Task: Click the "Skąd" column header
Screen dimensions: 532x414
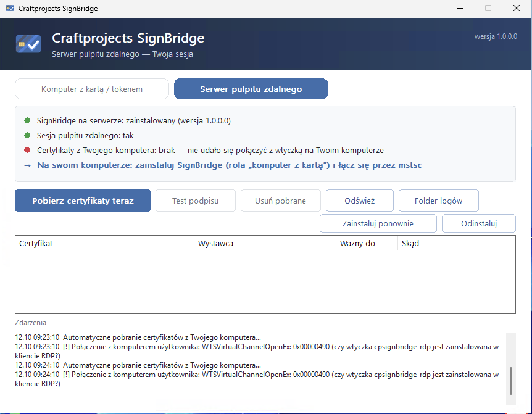Action: (x=453, y=243)
